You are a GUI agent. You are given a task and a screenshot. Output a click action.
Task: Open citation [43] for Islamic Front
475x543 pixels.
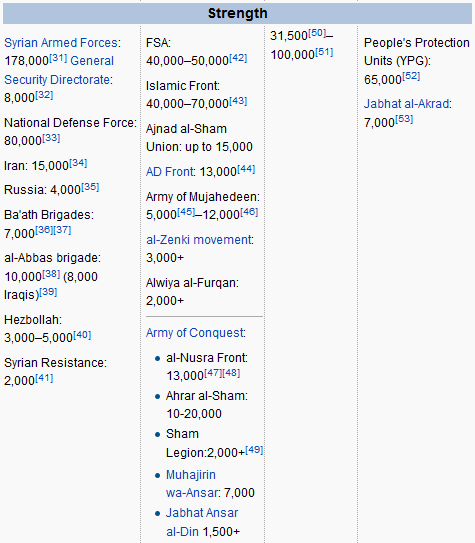[238, 101]
